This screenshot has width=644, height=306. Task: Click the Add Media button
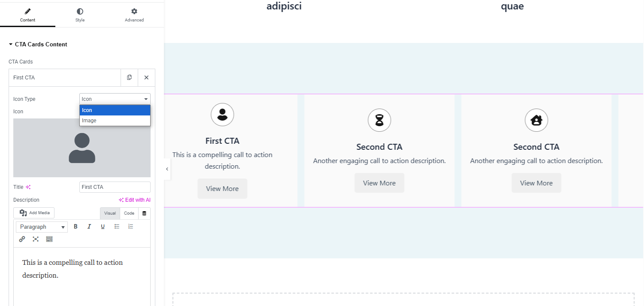34,213
